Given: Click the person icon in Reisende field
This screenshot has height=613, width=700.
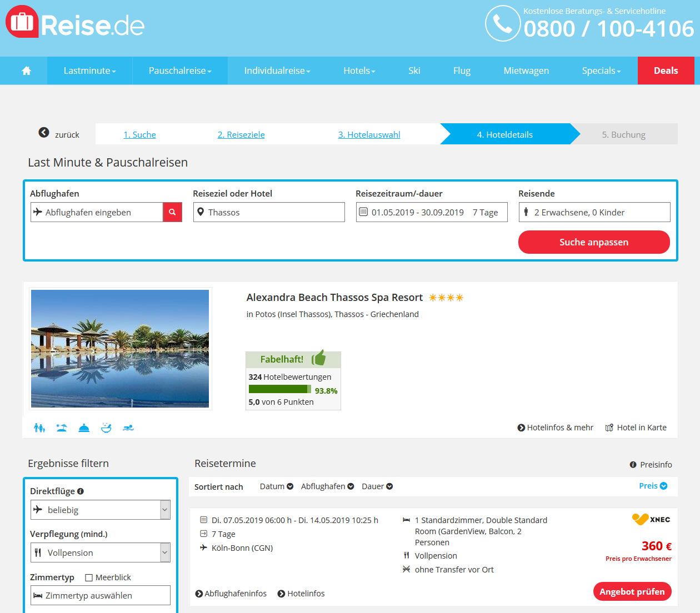Looking at the screenshot, I should click(526, 212).
